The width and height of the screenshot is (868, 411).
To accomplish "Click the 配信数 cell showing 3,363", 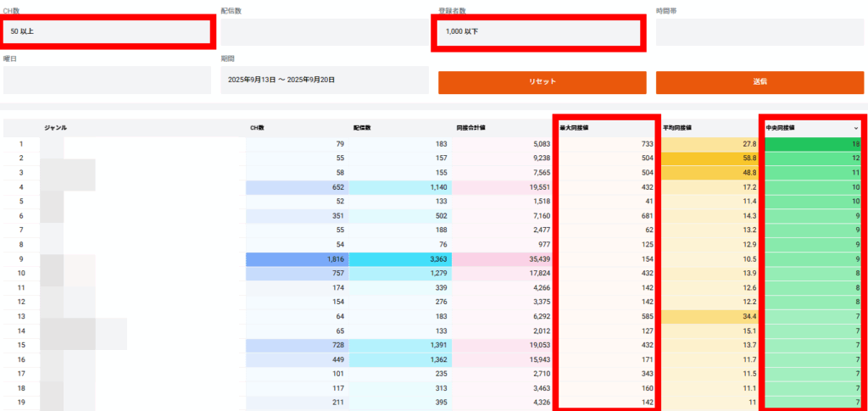I will (x=399, y=259).
